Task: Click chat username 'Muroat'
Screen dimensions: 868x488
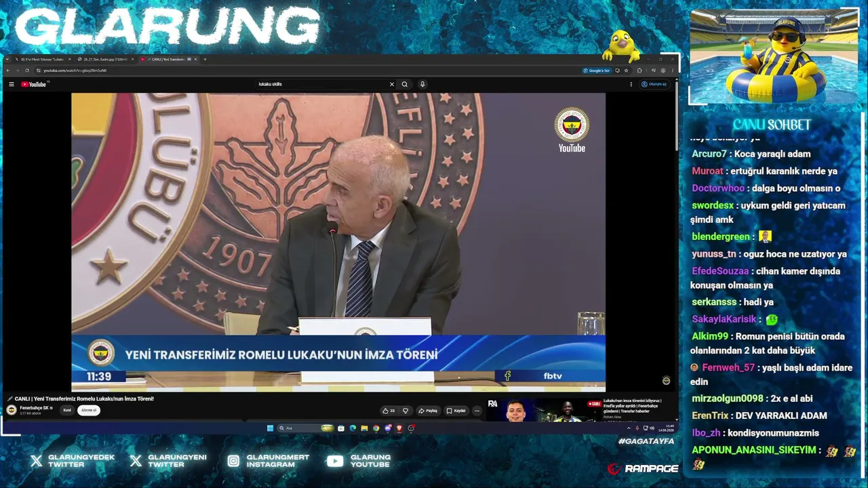Action: pyautogui.click(x=707, y=171)
